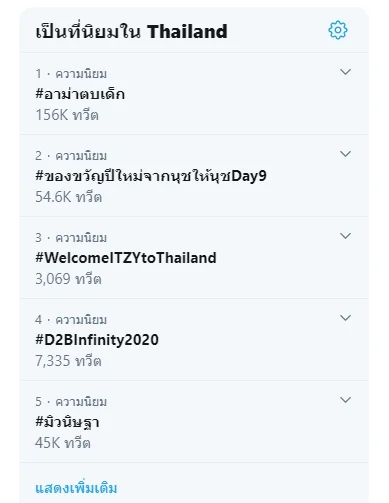The height and width of the screenshot is (503, 389).
Task: Open the #D2BInfinity2020 trending hashtag
Action: (97, 340)
